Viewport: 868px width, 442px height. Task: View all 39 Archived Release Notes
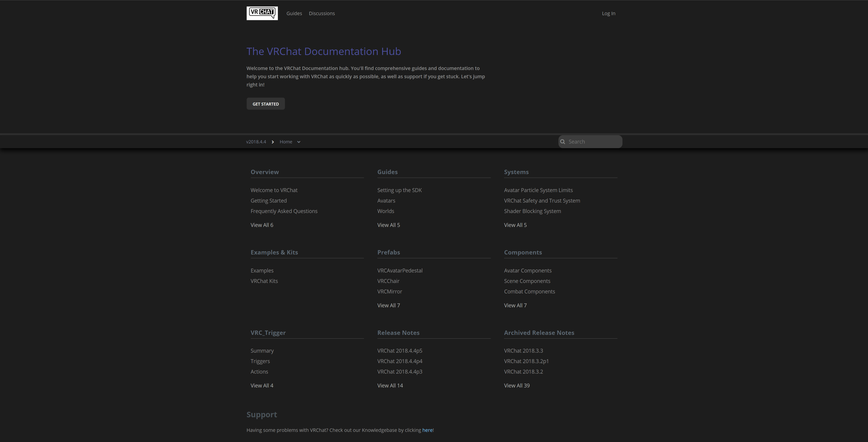tap(517, 385)
